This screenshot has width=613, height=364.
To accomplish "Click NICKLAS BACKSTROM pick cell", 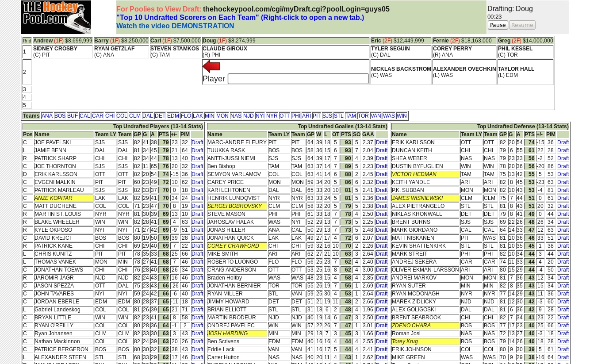I will pos(401,72).
